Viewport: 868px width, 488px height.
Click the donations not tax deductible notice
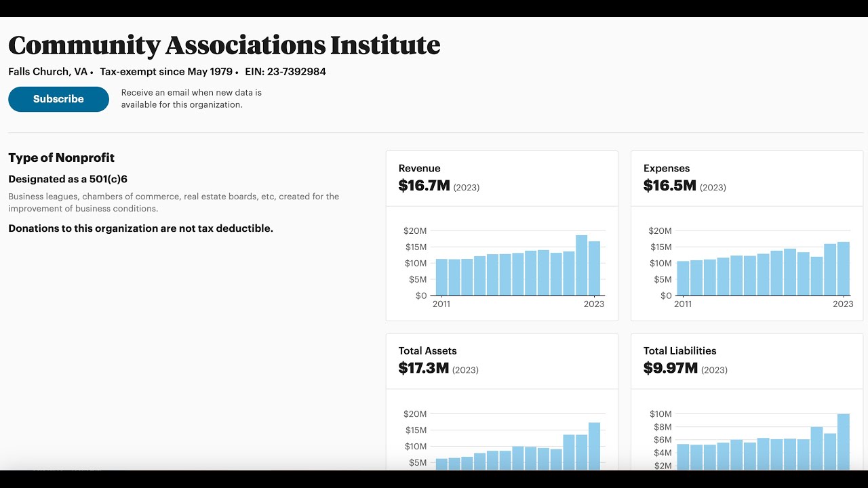[141, 228]
